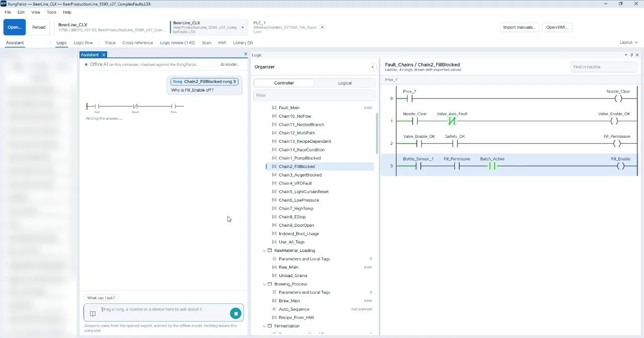Close the WhiskeyDistillery PLC_1 file tab
The height and width of the screenshot is (338, 644).
coord(323,27)
